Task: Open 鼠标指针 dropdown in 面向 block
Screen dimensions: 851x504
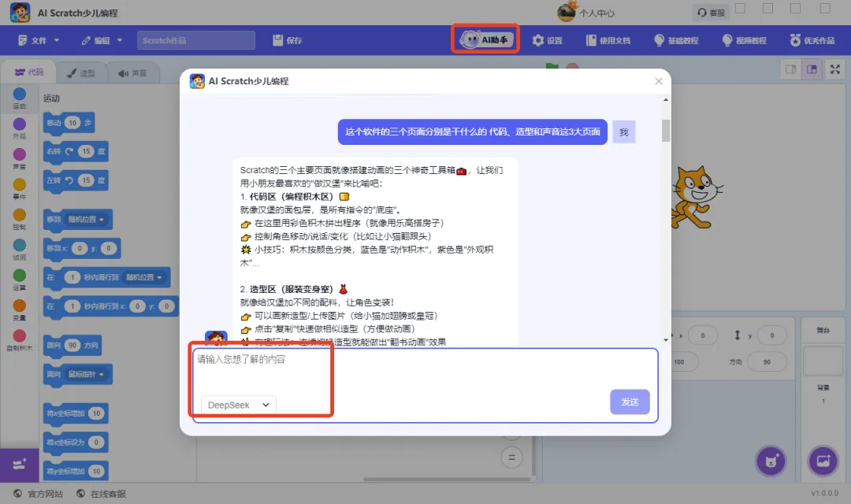Action: click(x=86, y=374)
